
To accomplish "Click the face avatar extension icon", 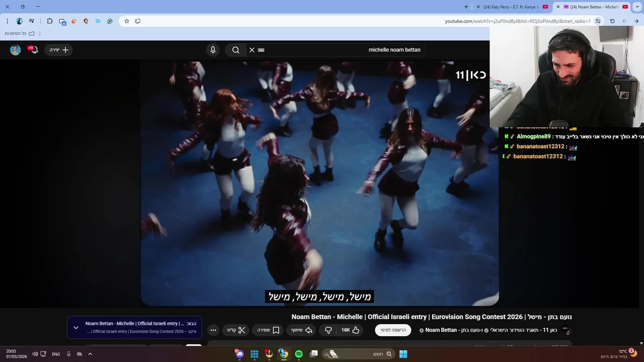I will tap(86, 21).
